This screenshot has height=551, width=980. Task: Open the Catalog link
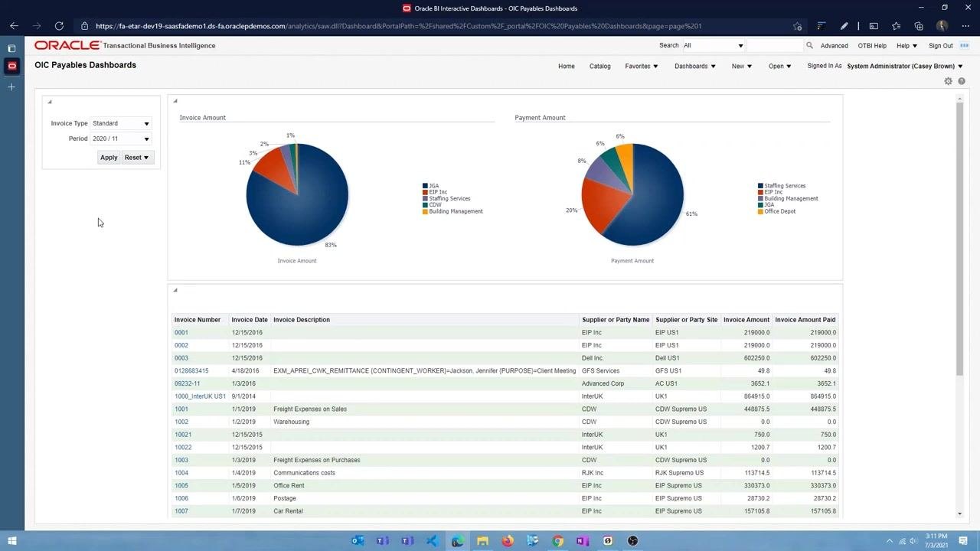click(x=600, y=67)
